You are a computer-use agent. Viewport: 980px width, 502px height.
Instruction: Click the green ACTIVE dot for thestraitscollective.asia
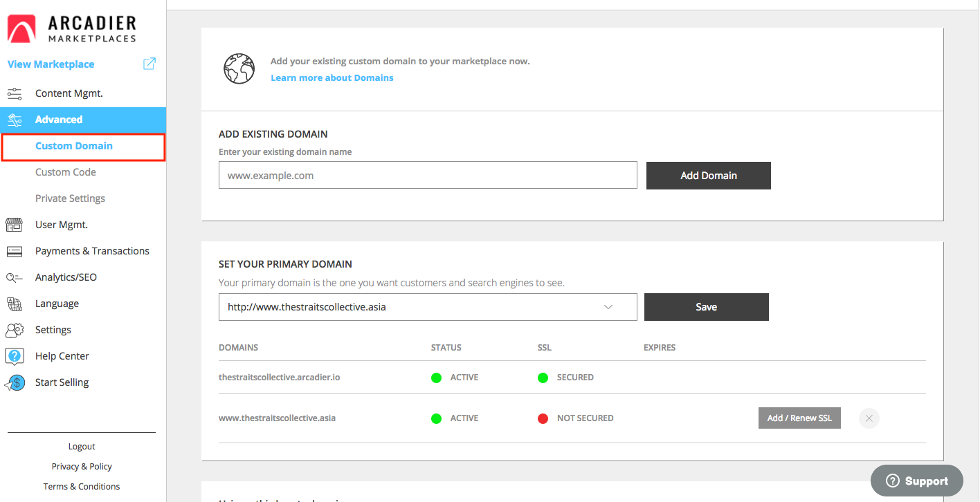click(x=436, y=418)
